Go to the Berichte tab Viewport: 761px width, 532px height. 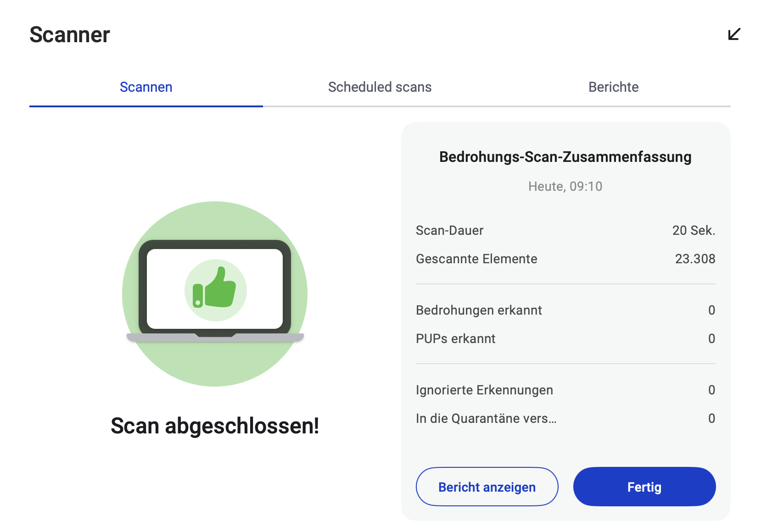(613, 87)
